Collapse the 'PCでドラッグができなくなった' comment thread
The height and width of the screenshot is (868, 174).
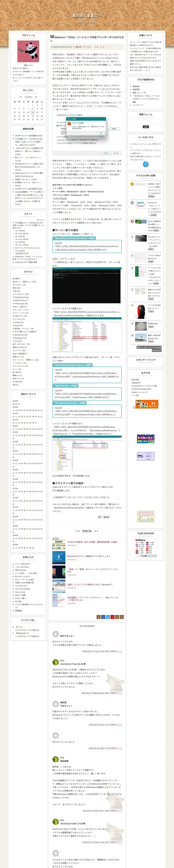click(13, 248)
